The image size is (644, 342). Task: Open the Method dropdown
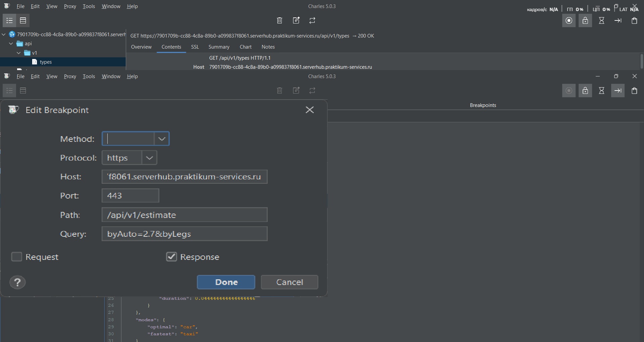pos(162,139)
